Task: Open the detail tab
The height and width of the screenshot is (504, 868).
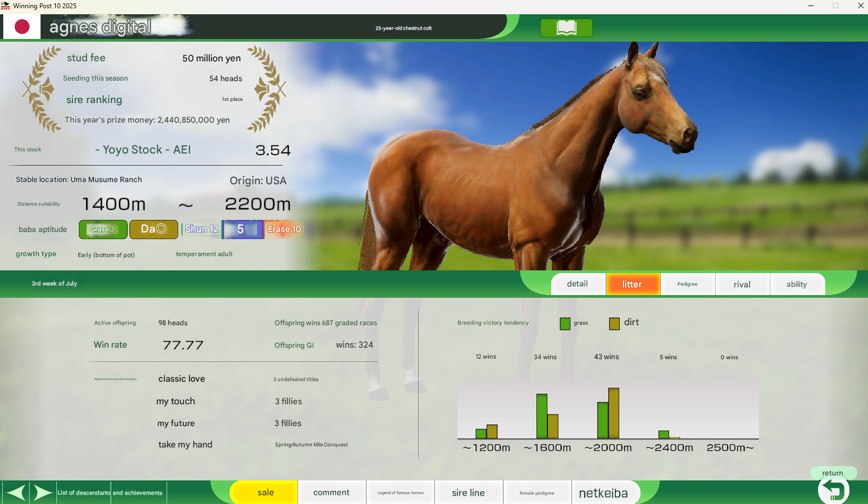Action: (578, 284)
